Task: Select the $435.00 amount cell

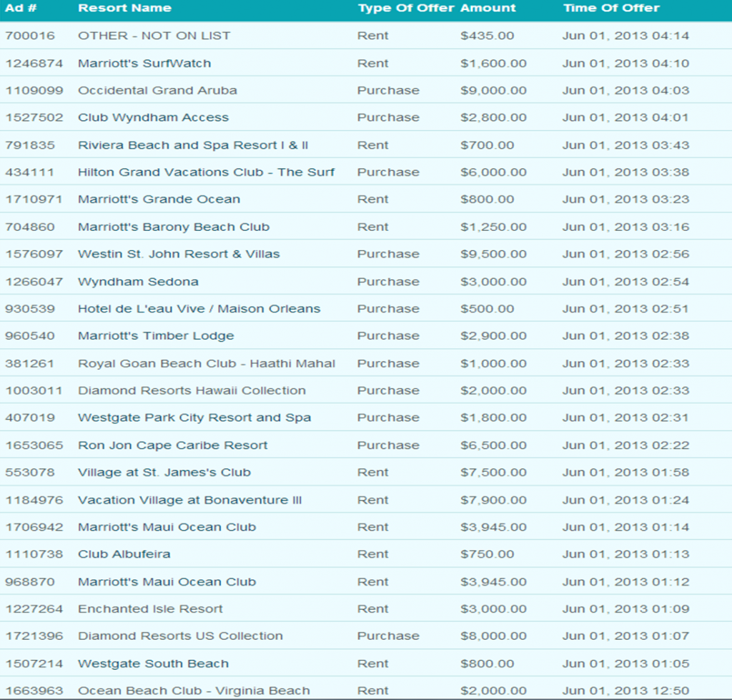Action: coord(487,36)
